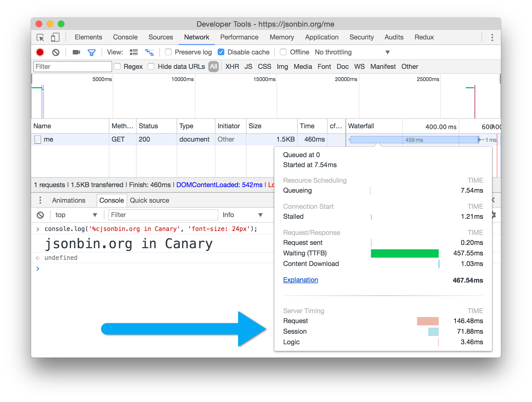Clear the console with the block icon
The height and width of the screenshot is (402, 532).
click(x=40, y=215)
